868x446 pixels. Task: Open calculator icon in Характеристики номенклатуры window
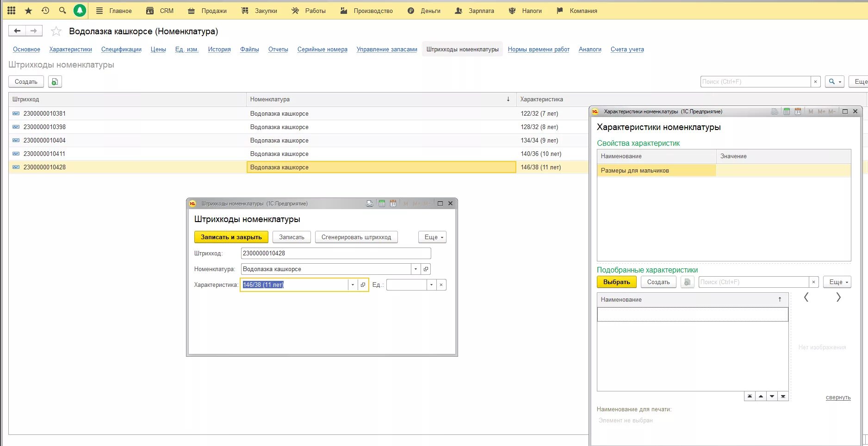[787, 111]
